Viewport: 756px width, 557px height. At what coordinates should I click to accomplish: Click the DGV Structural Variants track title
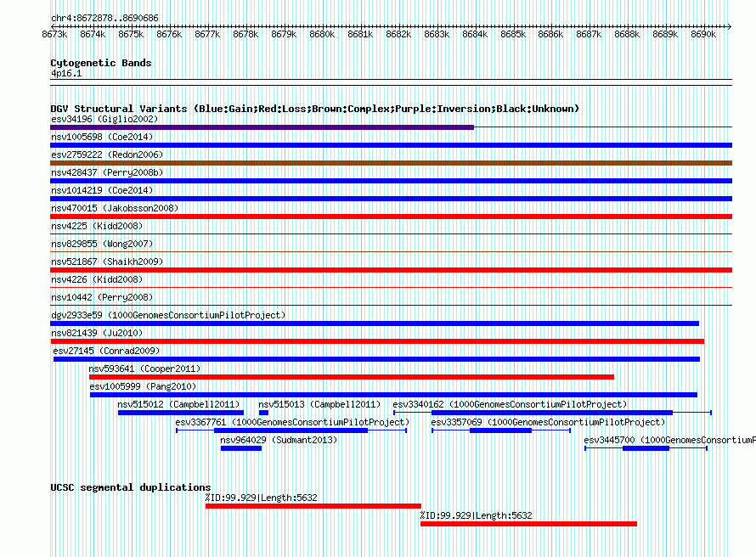tap(315, 109)
